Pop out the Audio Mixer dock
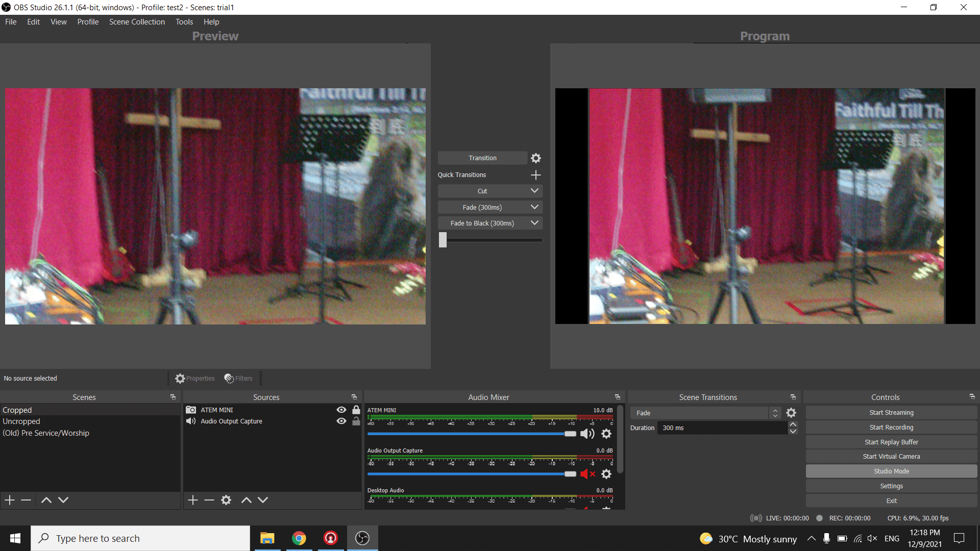This screenshot has width=980, height=551. click(617, 397)
